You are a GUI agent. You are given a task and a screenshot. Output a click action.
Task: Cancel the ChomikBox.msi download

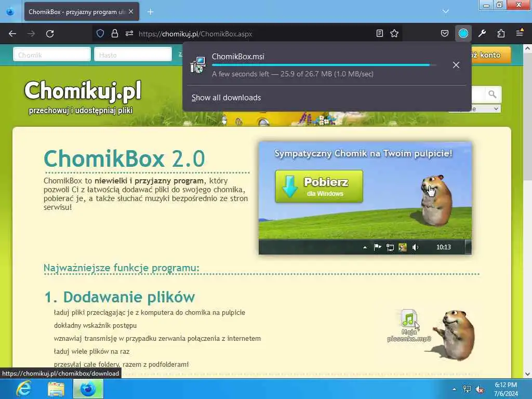click(456, 65)
